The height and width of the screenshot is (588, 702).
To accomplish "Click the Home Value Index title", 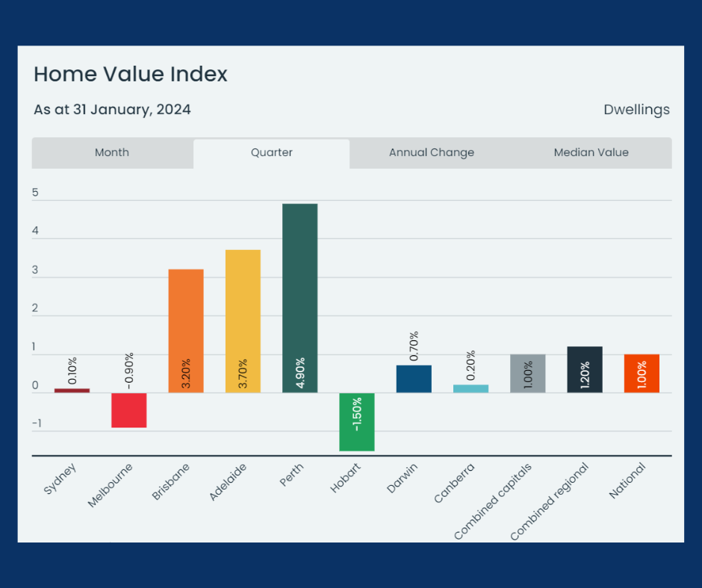I will coord(131,74).
